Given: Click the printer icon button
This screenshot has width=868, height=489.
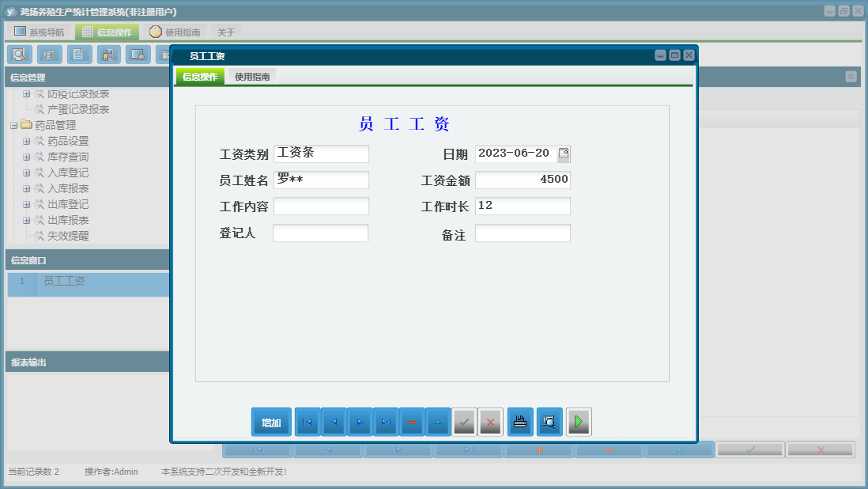Looking at the screenshot, I should pyautogui.click(x=520, y=422).
